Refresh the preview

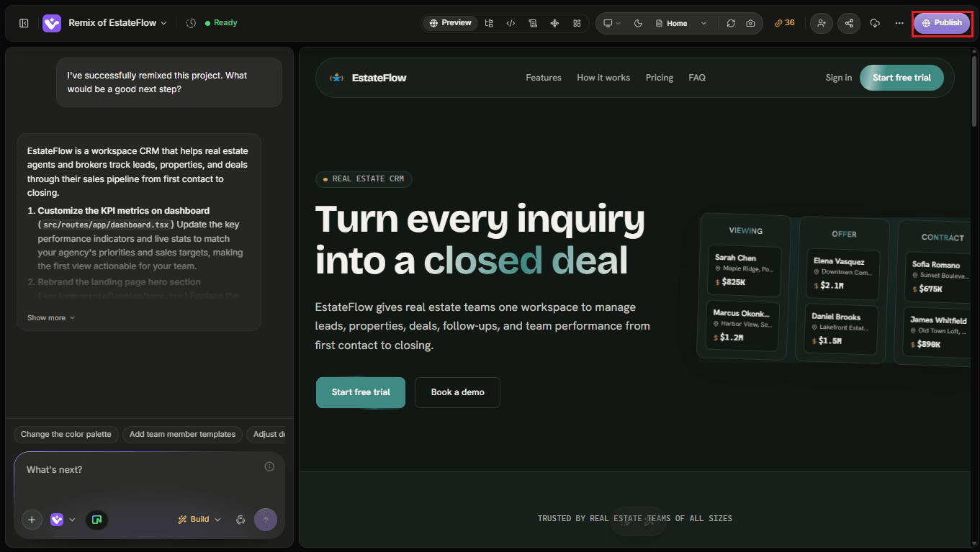(x=731, y=23)
